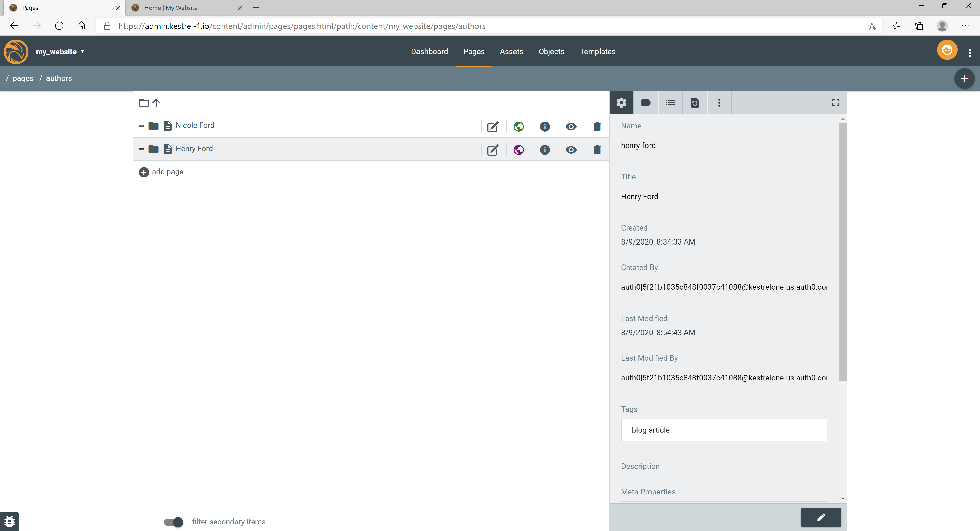The image size is (980, 531).
Task: Edit the Nicole Ford page
Action: tap(493, 127)
